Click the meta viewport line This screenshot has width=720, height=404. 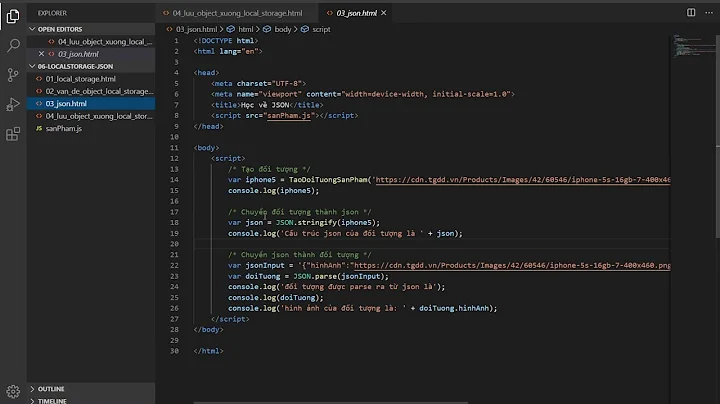tap(363, 94)
